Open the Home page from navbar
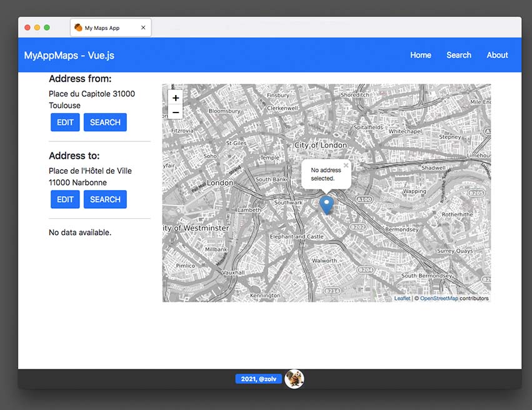The width and height of the screenshot is (532, 410). pos(420,55)
